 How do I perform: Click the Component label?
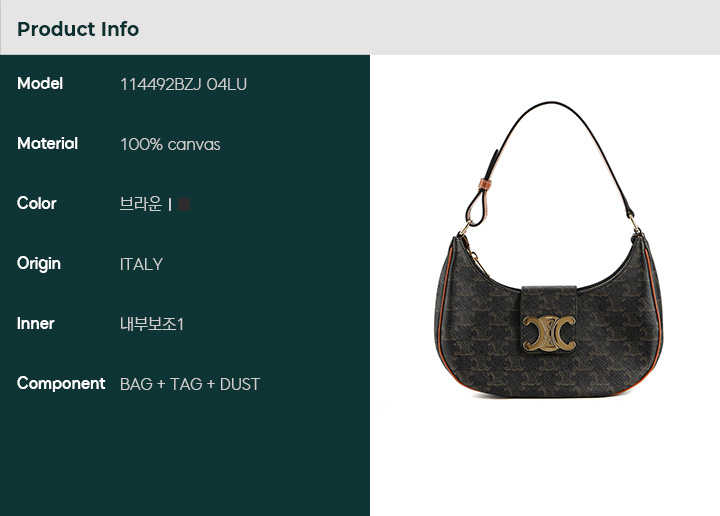61,383
